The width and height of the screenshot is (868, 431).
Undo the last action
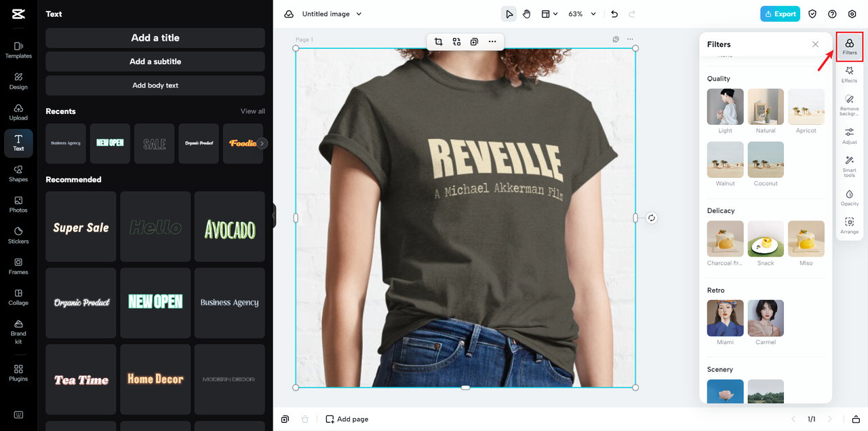[614, 14]
